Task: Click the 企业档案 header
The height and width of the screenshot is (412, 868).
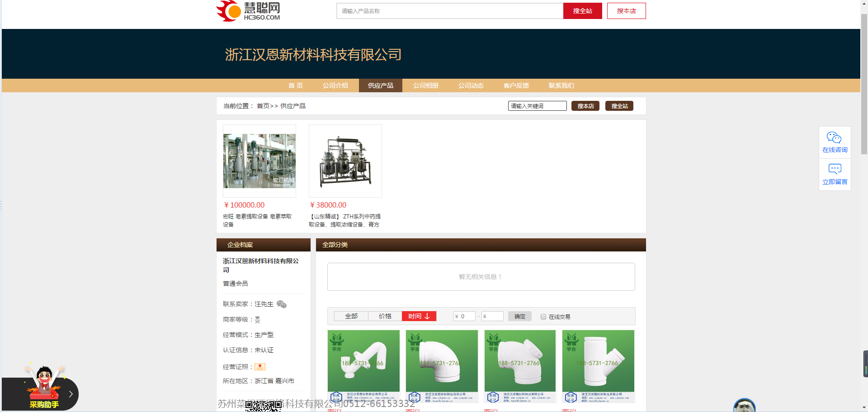Action: click(x=240, y=245)
